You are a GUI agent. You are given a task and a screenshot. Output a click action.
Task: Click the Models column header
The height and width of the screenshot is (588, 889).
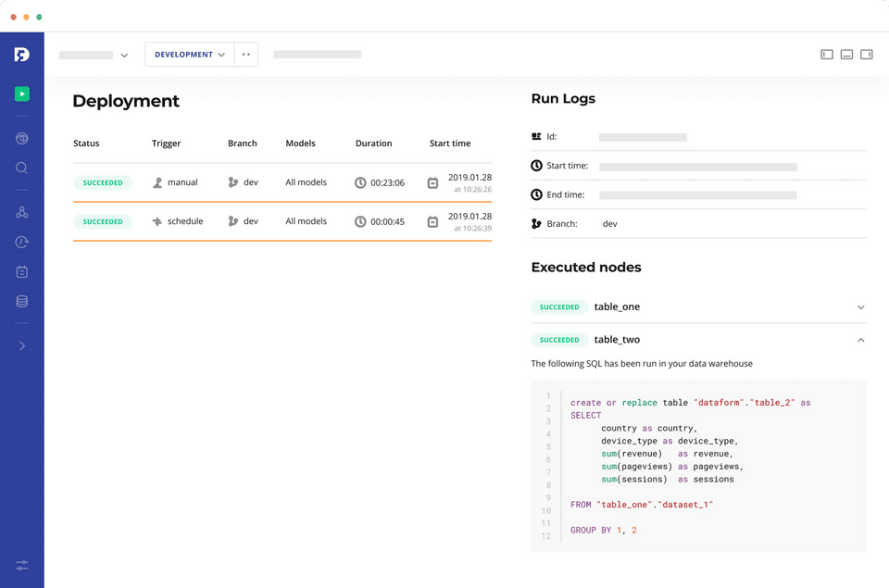(300, 144)
